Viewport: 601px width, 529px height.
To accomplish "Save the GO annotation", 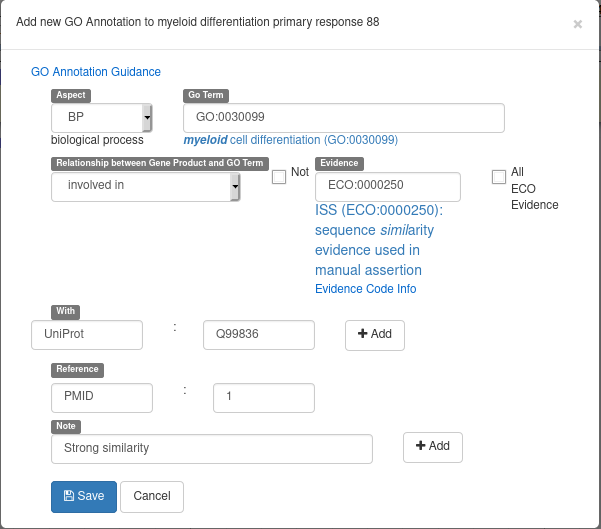I will pyautogui.click(x=84, y=496).
